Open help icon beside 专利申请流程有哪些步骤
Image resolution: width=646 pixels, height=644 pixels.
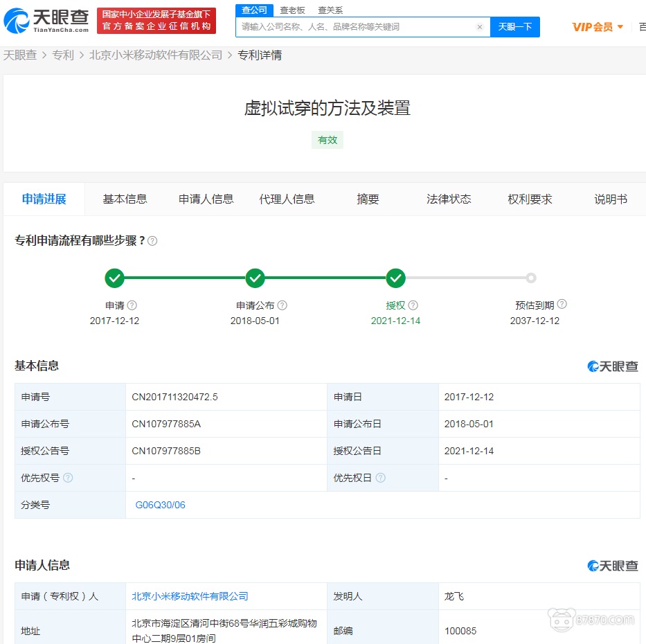(152, 241)
